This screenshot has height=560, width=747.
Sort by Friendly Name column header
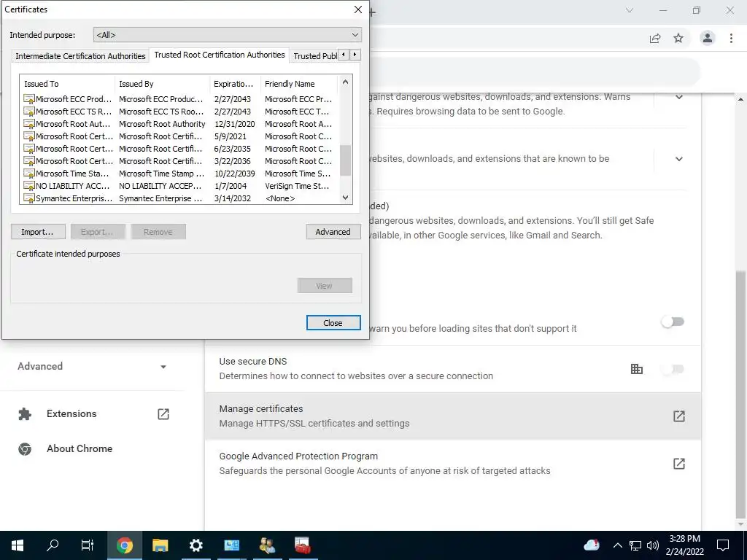pos(299,84)
